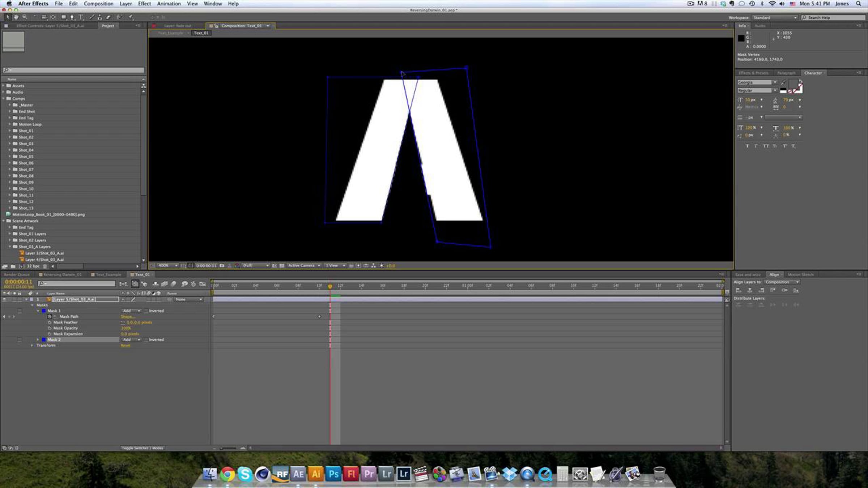Open the Composition menu
The height and width of the screenshot is (488, 868).
[x=98, y=4]
